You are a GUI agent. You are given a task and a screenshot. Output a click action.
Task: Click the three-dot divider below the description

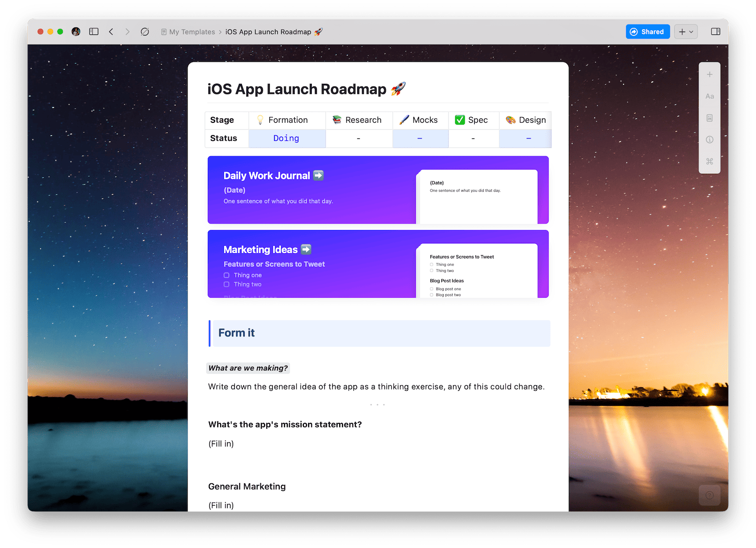[378, 405]
